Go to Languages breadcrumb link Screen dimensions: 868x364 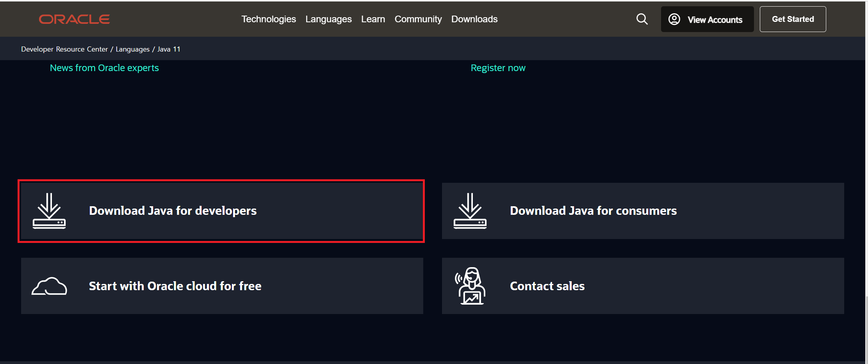point(132,49)
